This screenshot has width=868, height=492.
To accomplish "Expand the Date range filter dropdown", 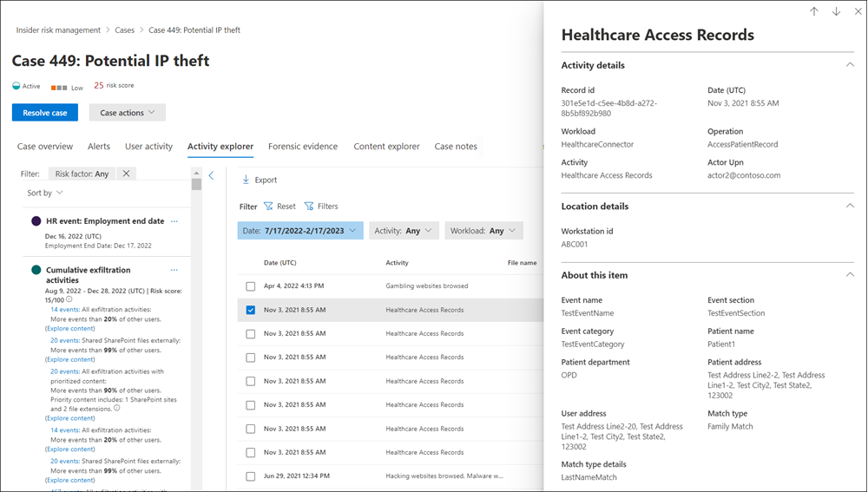I will (299, 231).
